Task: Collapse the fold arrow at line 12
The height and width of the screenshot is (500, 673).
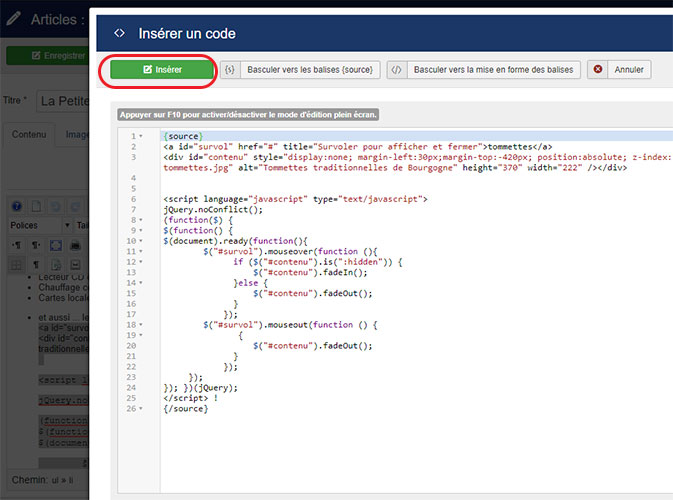Action: [x=141, y=262]
